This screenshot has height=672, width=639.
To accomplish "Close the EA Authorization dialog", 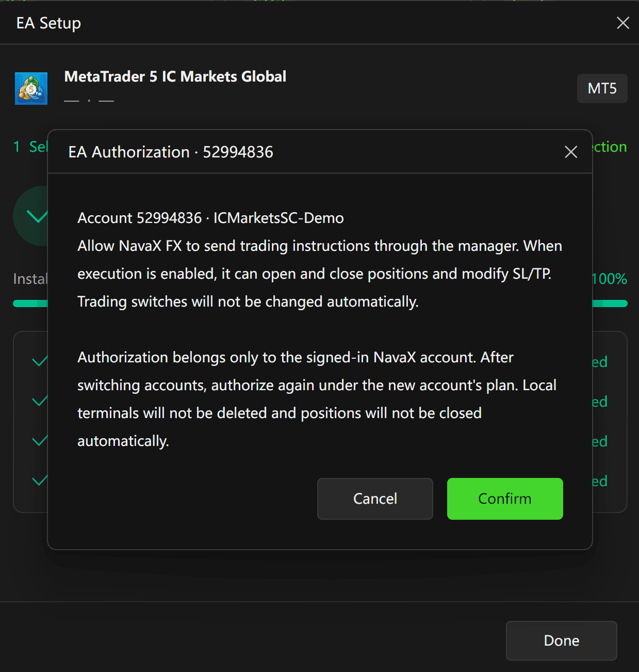I will (571, 152).
